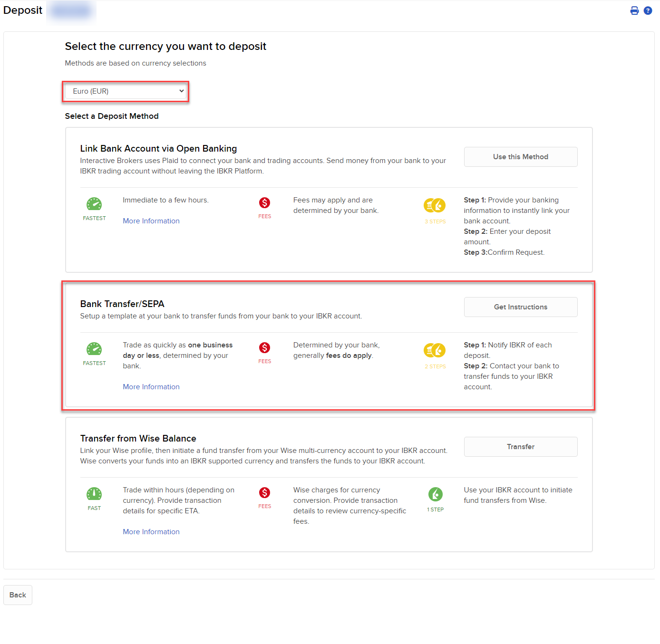This screenshot has width=660, height=644.
Task: Click the FEES icon in Bank Transfer/SEPA section
Action: tap(264, 349)
